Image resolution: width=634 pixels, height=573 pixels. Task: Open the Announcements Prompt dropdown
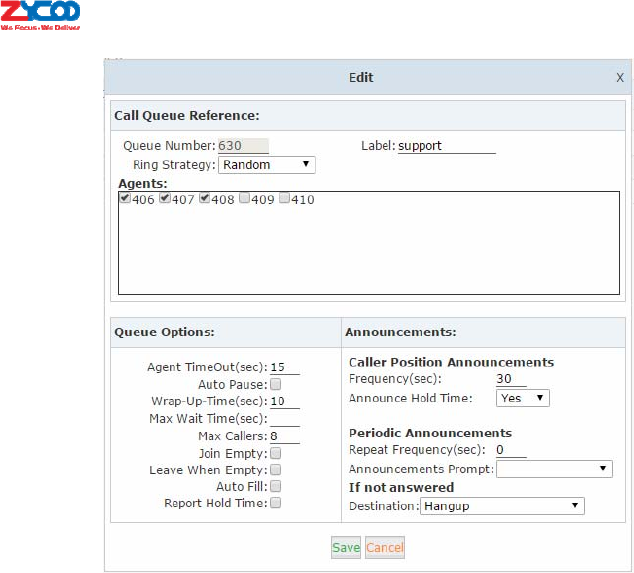(x=554, y=468)
